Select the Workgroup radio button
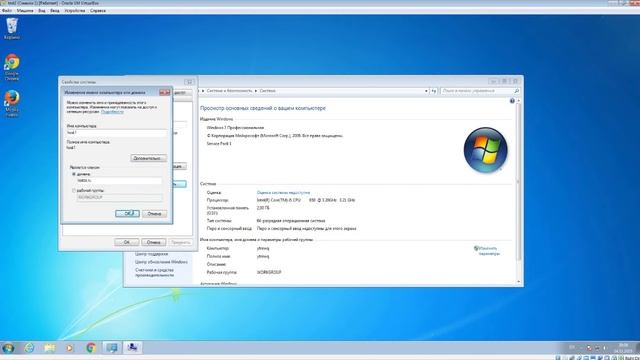The width and height of the screenshot is (640, 360). click(x=74, y=191)
